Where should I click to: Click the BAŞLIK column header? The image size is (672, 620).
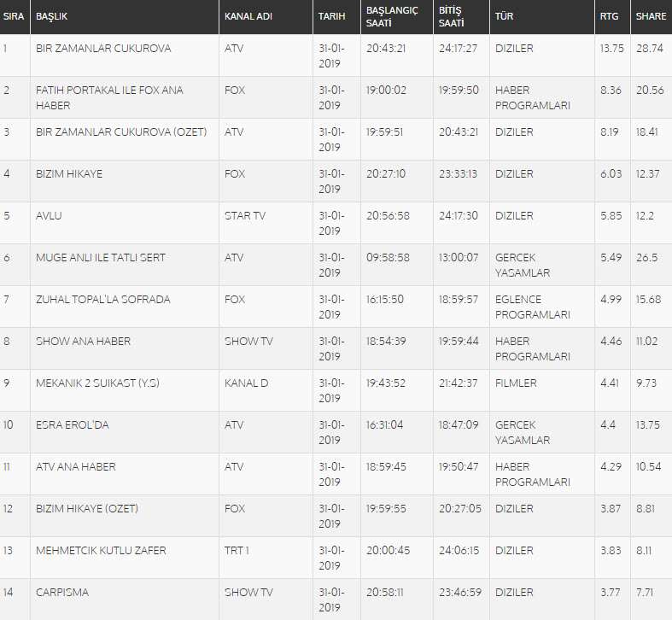coord(52,16)
